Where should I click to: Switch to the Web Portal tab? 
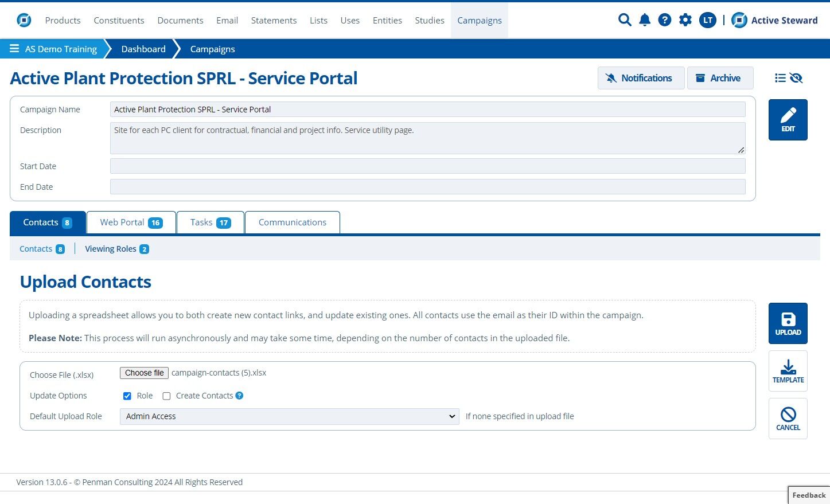click(x=131, y=222)
